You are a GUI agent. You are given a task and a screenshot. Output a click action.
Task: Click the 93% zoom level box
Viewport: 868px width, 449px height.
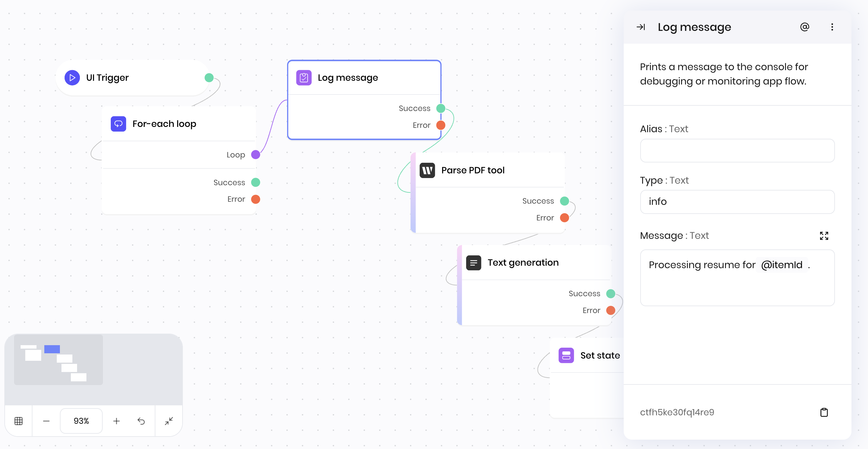pos(81,421)
